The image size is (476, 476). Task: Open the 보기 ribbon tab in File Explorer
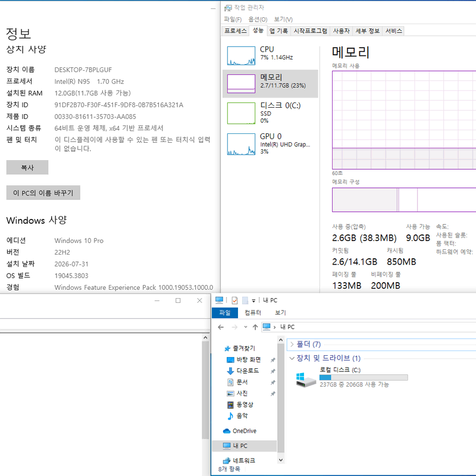[280, 313]
